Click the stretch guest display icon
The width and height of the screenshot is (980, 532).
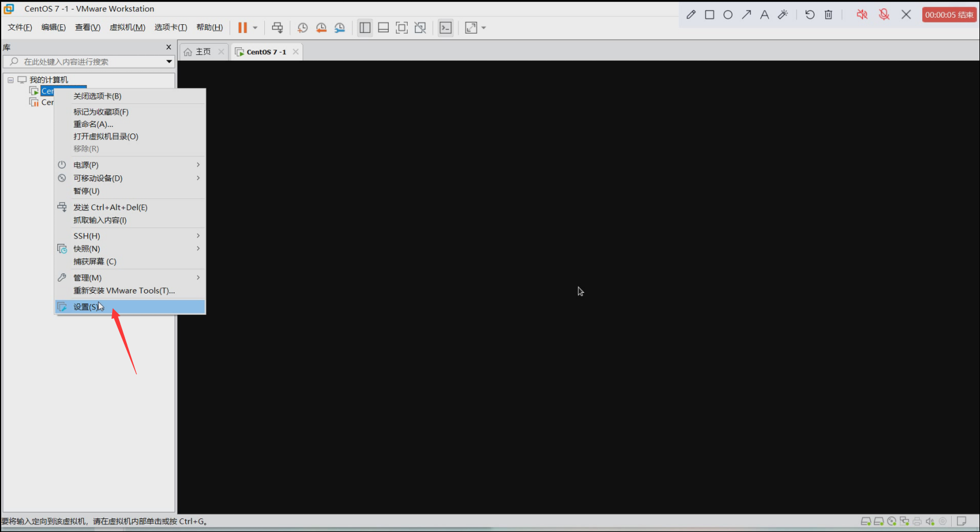coord(471,28)
